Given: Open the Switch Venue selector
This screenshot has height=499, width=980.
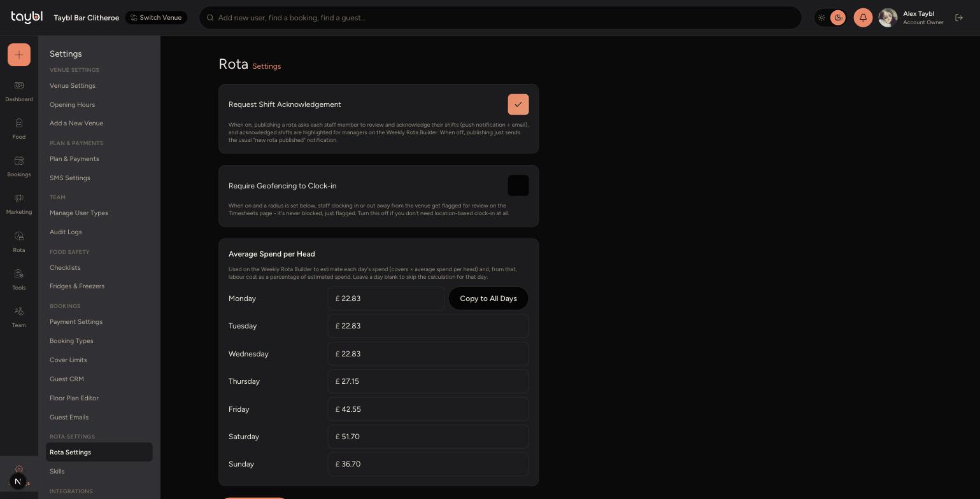Looking at the screenshot, I should (x=156, y=18).
